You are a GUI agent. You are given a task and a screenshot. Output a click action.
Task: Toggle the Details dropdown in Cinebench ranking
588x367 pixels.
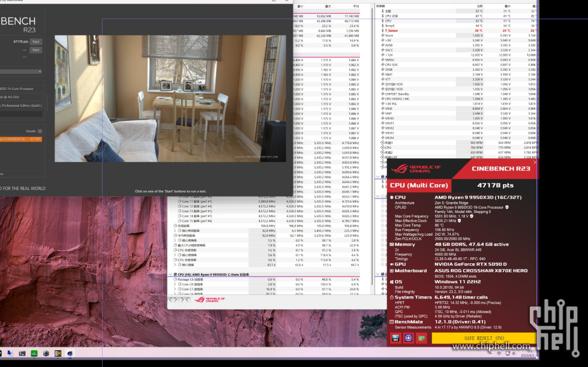pyautogui.click(x=40, y=131)
